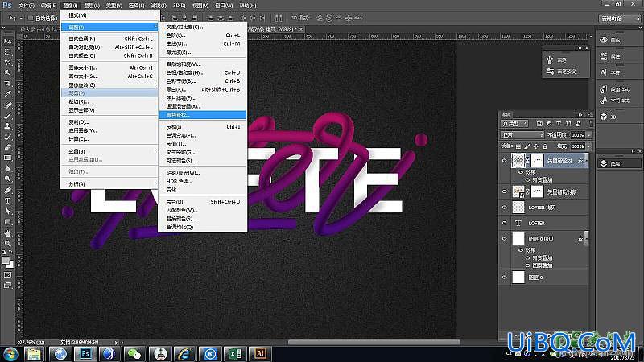
Task: Open the blend mode dropdown
Action: coord(522,135)
